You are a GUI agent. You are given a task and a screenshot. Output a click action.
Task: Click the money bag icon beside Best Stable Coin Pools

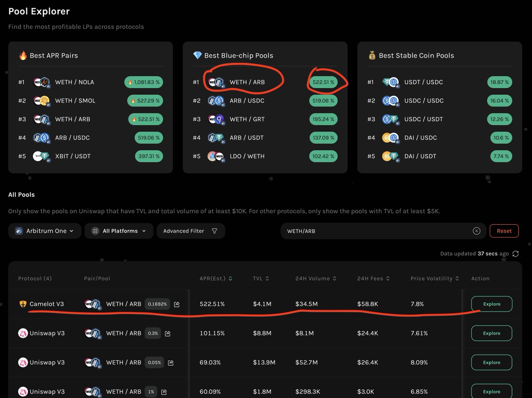[372, 55]
